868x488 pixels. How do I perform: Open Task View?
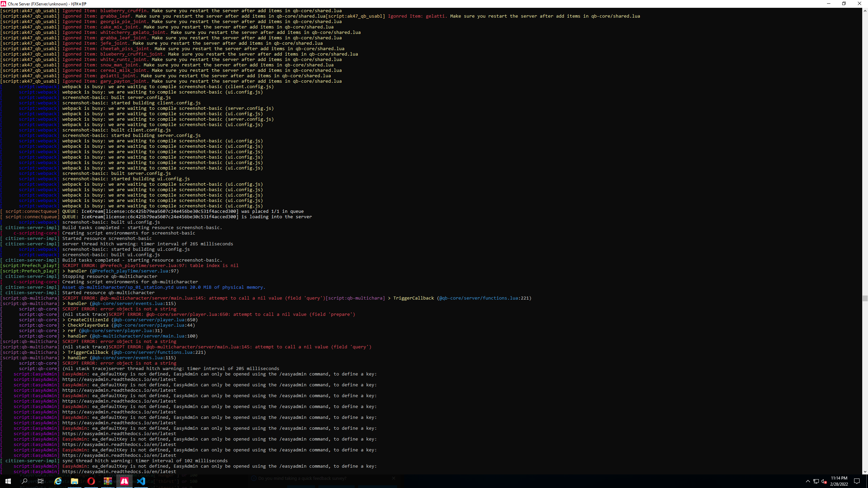[41, 481]
